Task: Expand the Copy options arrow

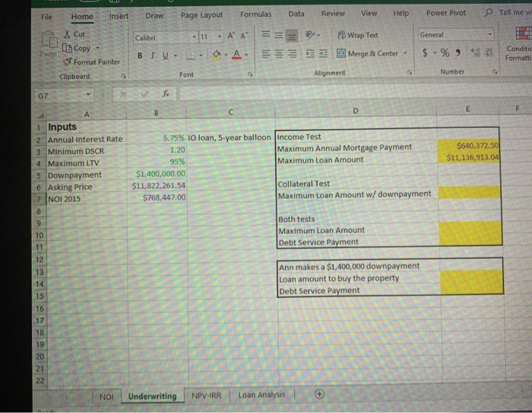Action: (x=97, y=48)
